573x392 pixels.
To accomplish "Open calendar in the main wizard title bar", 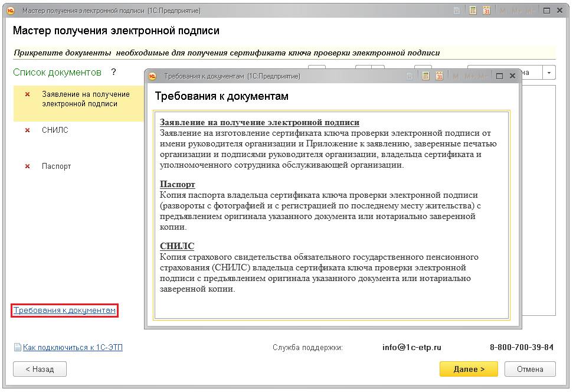I will point(486,11).
